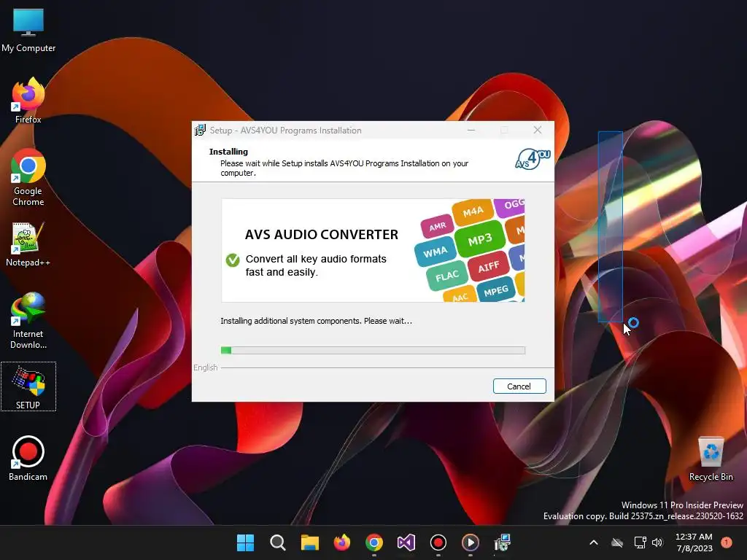Open File Explorer from the taskbar
Viewport: 747px width, 560px height.
pos(309,542)
